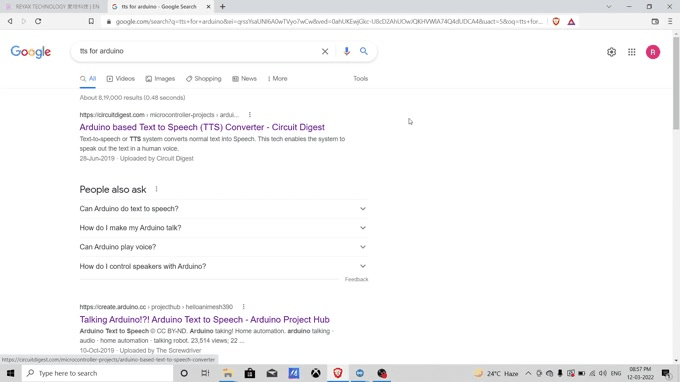Open the tab search dropdown arrow
Viewport: 680px width, 382px height.
coord(608,7)
